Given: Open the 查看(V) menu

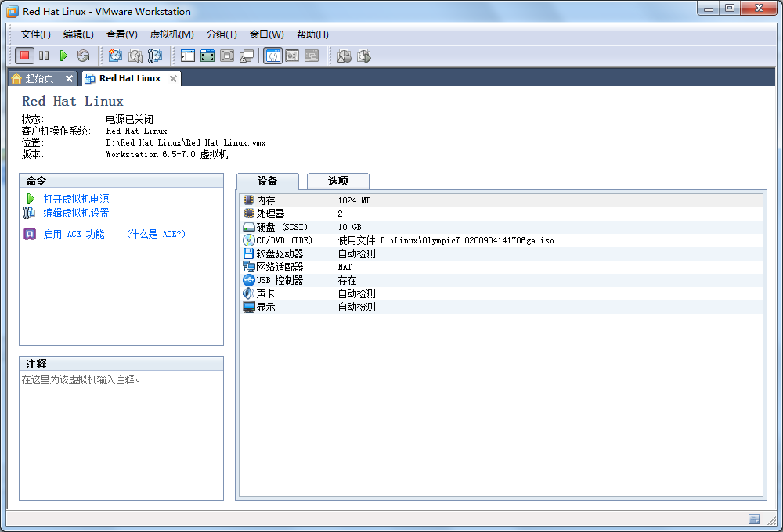Looking at the screenshot, I should tap(122, 34).
